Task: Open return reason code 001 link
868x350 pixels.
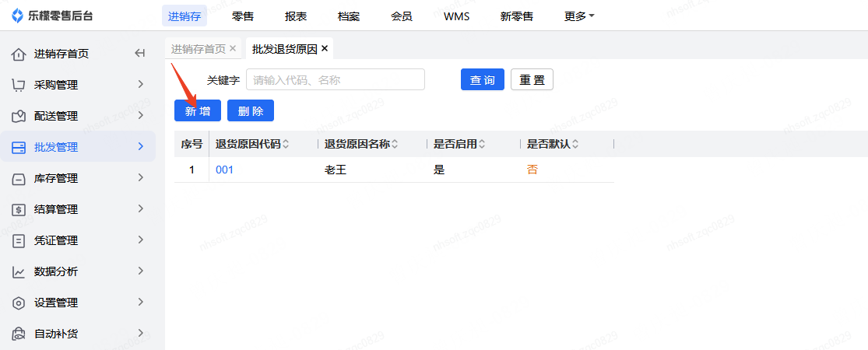Action: point(224,170)
